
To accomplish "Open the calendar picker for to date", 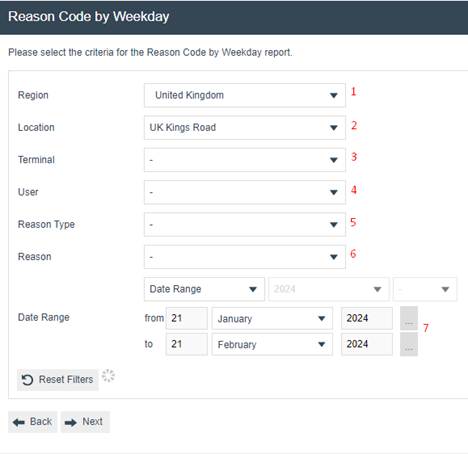I will pos(409,344).
